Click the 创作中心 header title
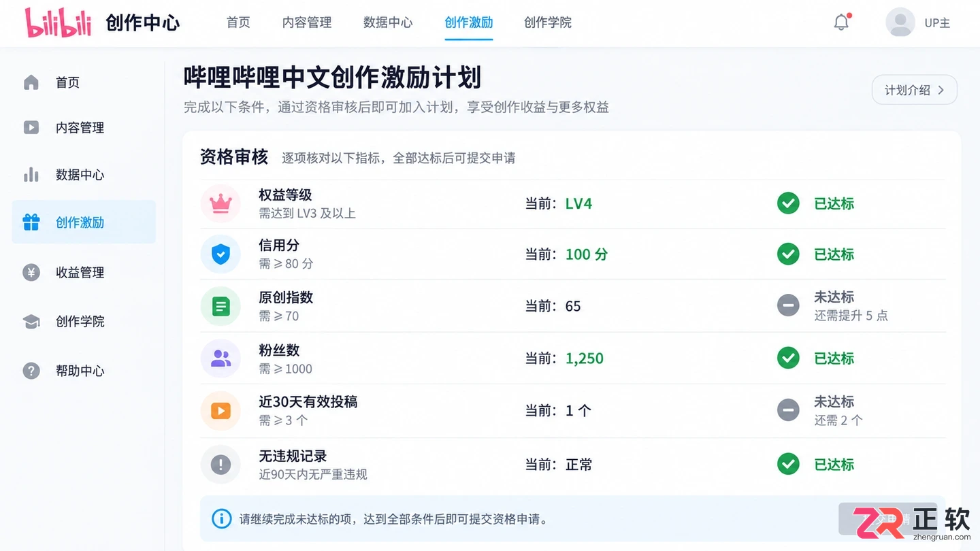The image size is (980, 551). (143, 22)
